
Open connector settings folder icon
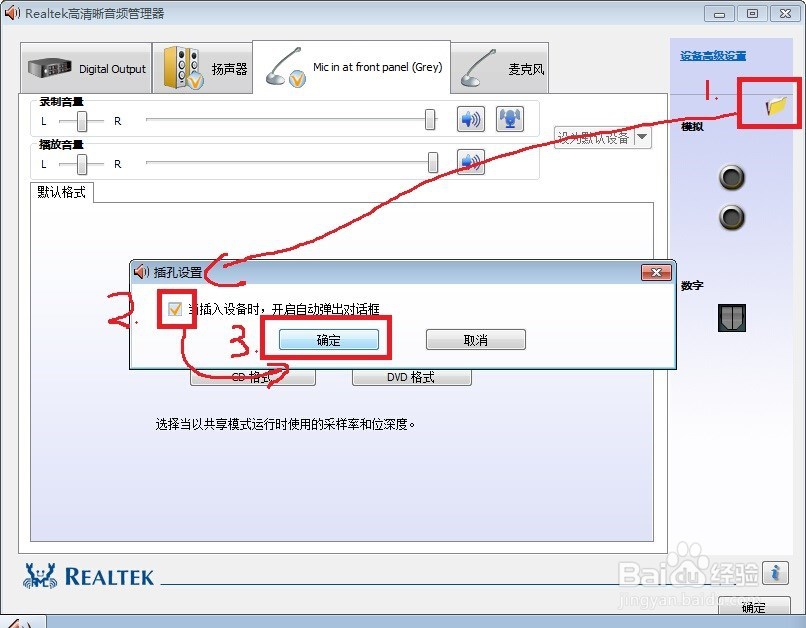click(776, 106)
